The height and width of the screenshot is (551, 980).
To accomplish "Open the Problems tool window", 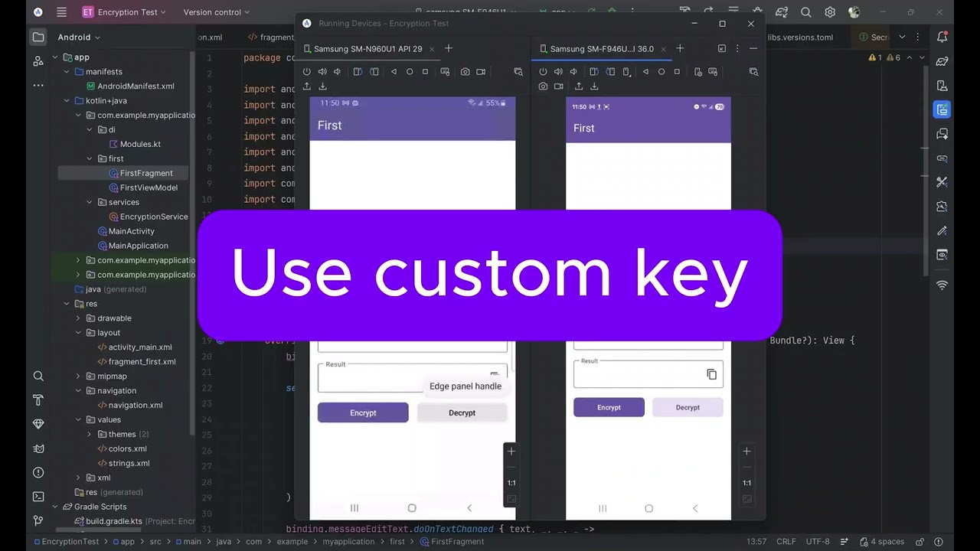I will tap(38, 472).
